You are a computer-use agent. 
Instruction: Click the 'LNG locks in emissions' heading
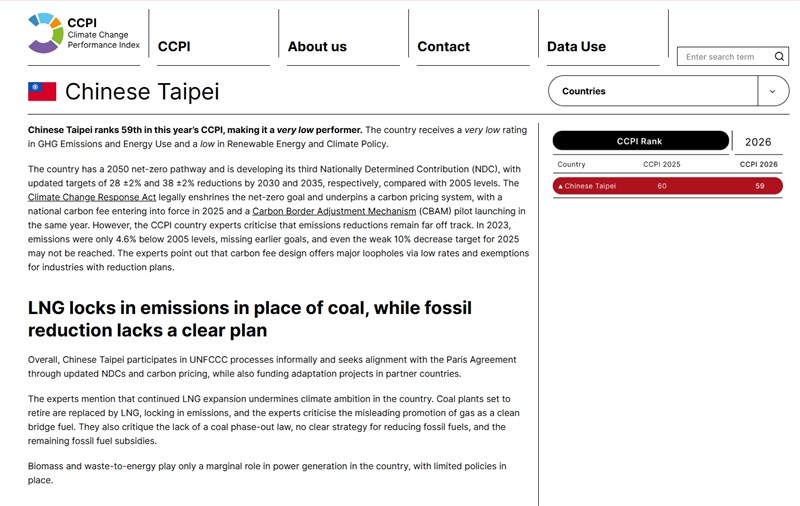pos(249,319)
